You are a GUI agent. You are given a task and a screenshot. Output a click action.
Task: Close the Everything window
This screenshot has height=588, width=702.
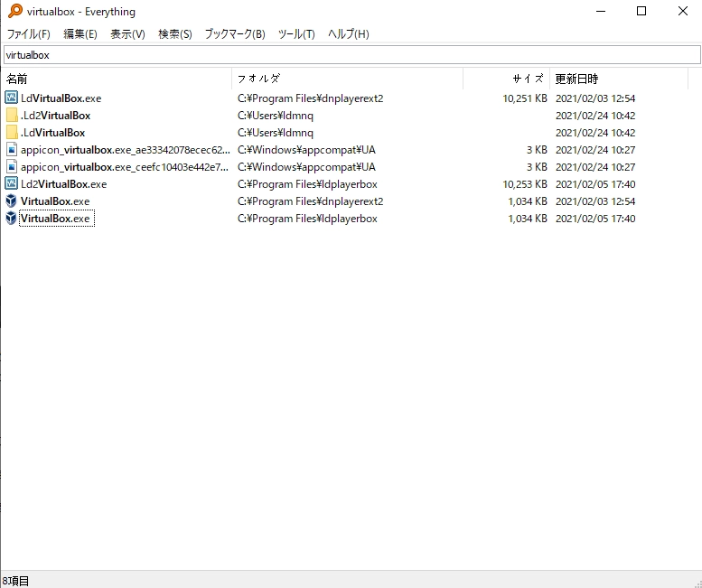pos(682,11)
